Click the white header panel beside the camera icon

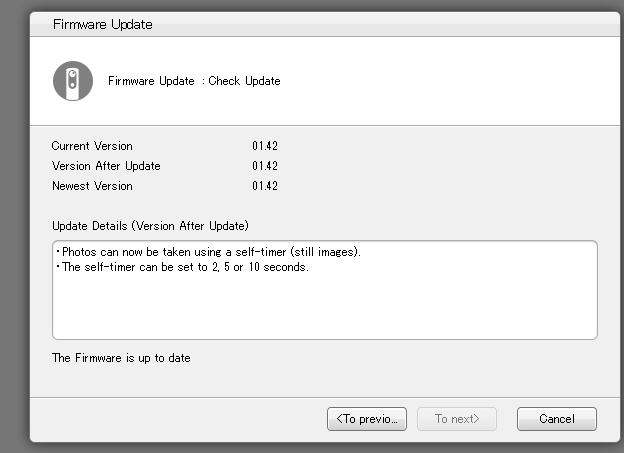pos(438,81)
